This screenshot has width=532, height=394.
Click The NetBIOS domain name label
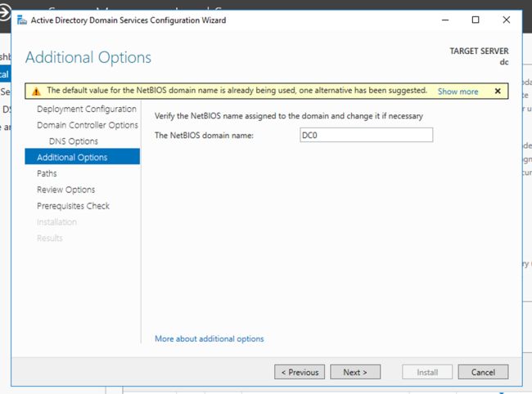click(x=204, y=136)
